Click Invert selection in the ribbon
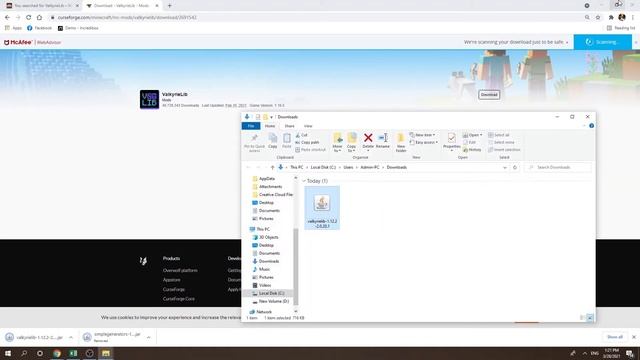The height and width of the screenshot is (360, 640). coord(504,150)
